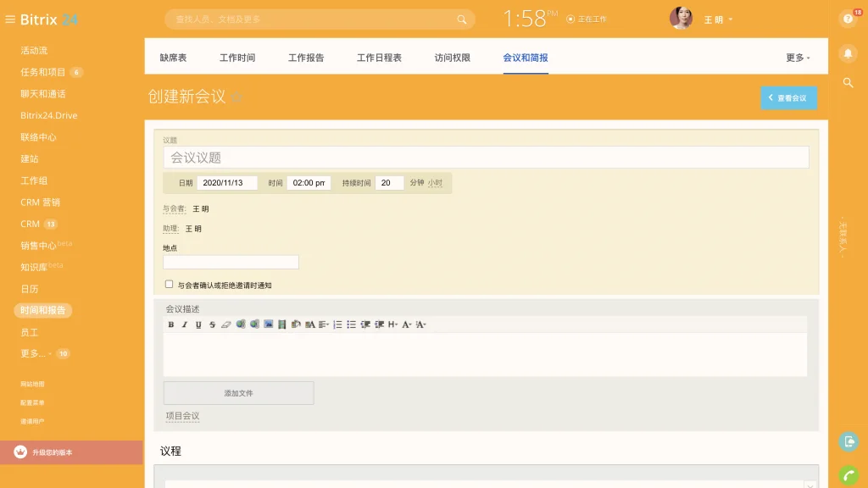The width and height of the screenshot is (868, 488).
Task: Click the 查看会议 button
Action: [789, 98]
